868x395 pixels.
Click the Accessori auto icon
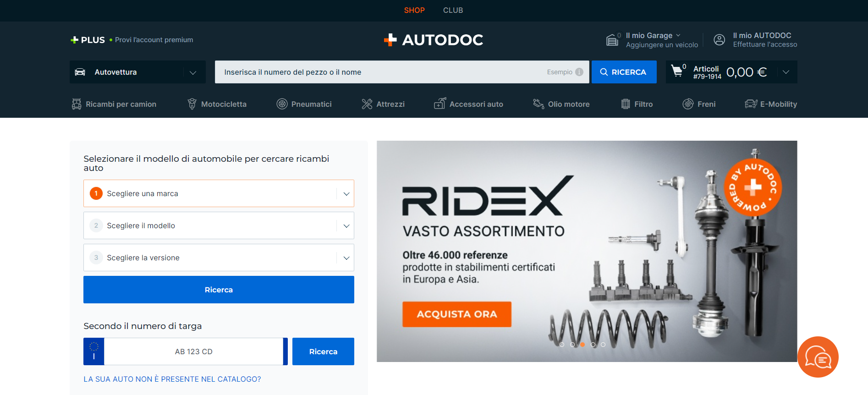440,104
